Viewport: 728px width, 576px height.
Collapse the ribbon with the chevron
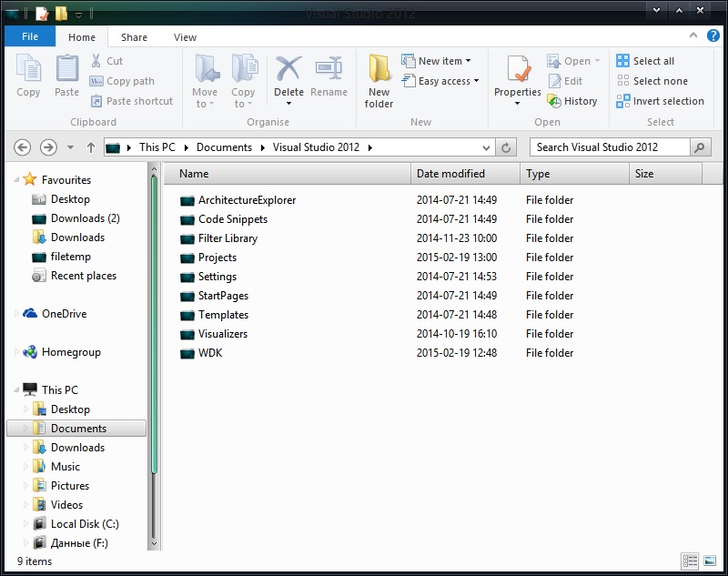pos(693,35)
